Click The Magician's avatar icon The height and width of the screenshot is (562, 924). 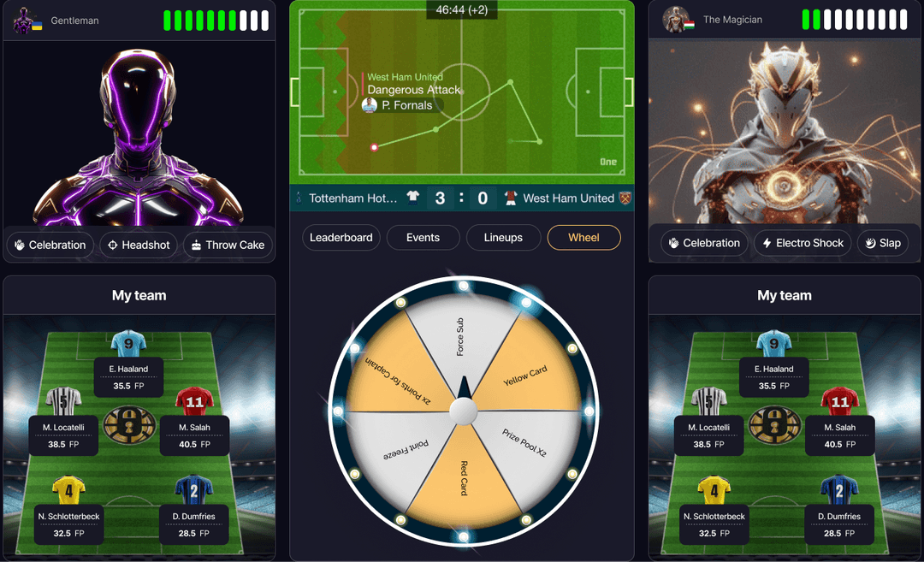click(675, 20)
